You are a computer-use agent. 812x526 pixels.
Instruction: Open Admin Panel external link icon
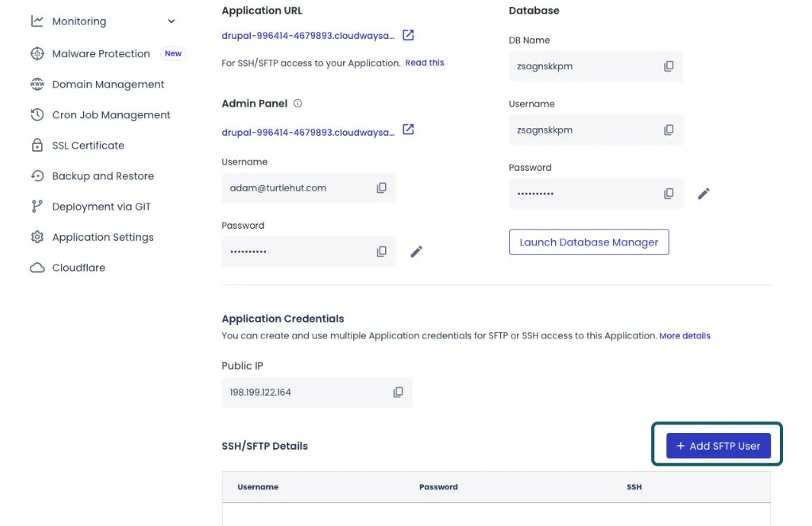(409, 130)
